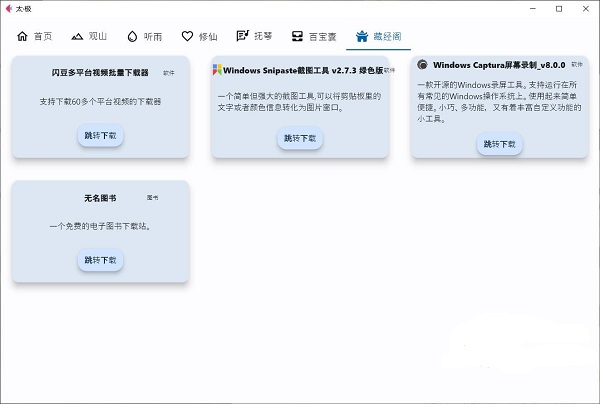Switch to the 观山 tab
This screenshot has width=600, height=404.
point(89,36)
